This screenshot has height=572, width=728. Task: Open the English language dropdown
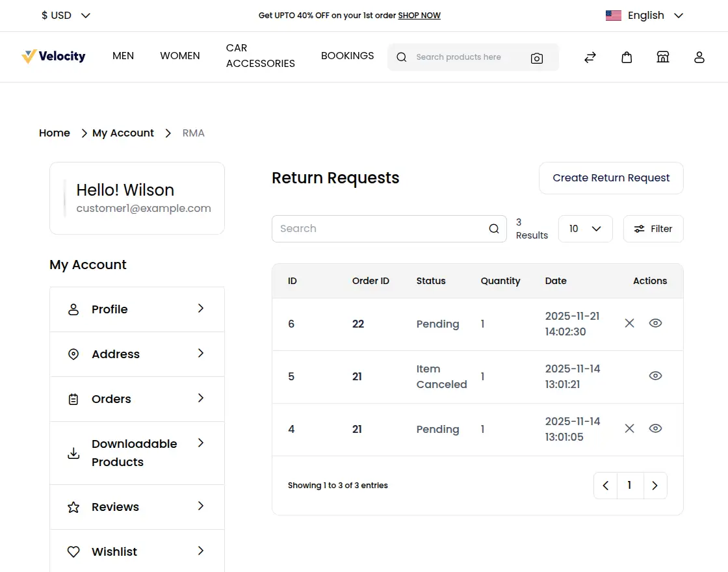tap(644, 16)
